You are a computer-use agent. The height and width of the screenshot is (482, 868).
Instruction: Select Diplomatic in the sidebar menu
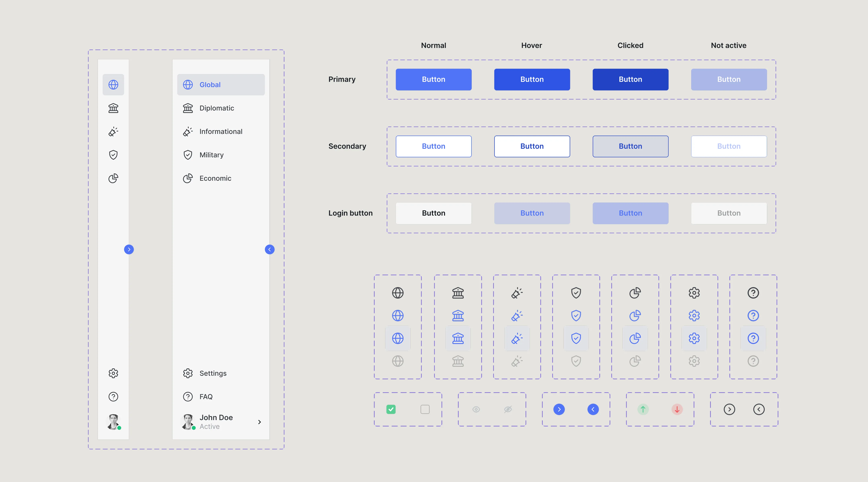coord(217,108)
